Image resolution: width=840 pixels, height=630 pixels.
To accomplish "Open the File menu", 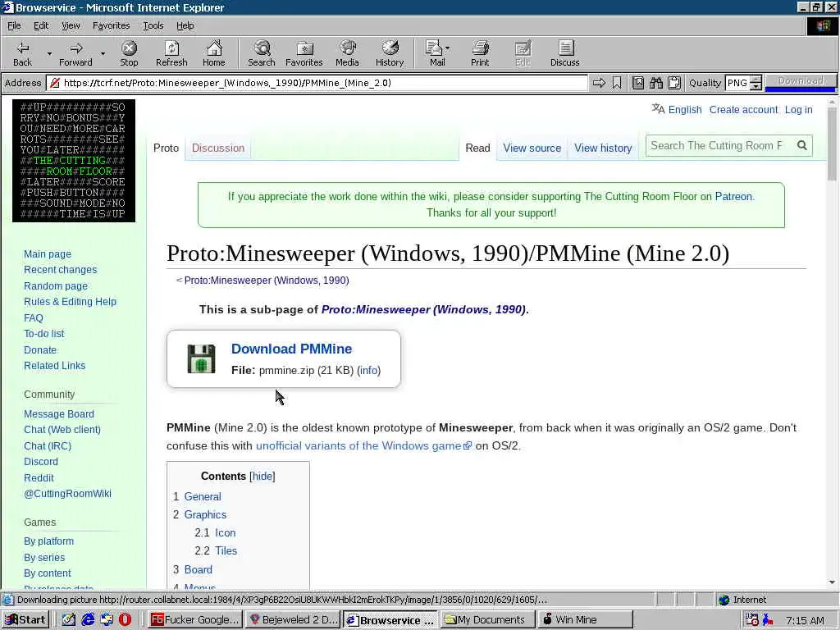I will click(14, 25).
